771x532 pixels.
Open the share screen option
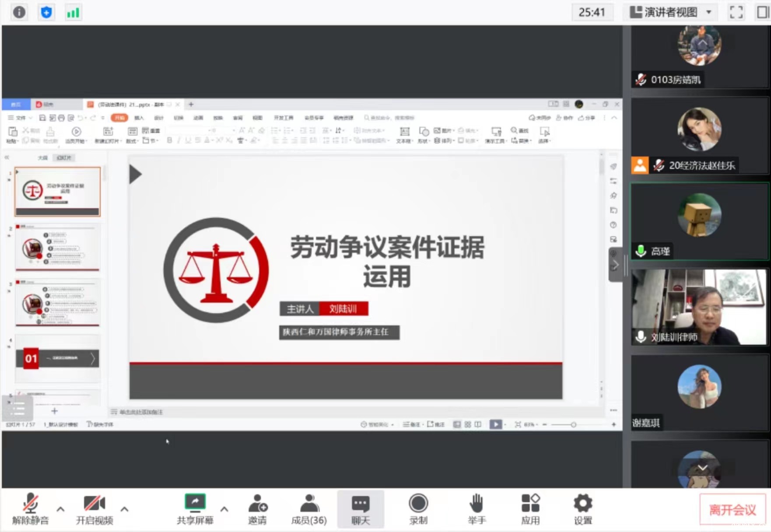(195, 508)
